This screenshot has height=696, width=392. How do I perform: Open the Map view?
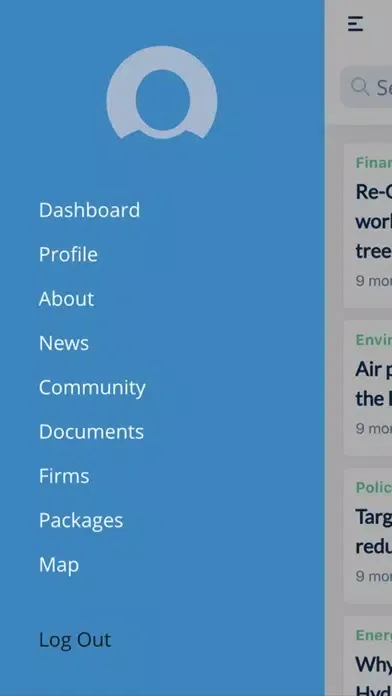pyautogui.click(x=59, y=565)
